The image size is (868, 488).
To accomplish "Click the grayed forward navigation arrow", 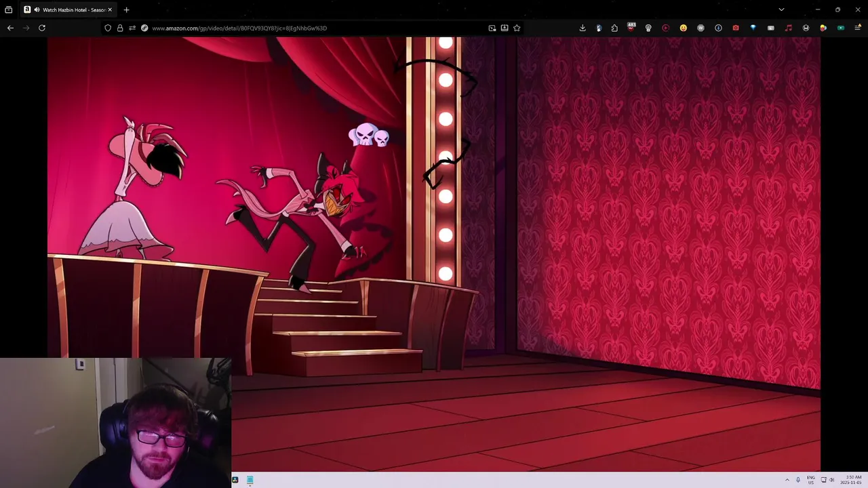I will (x=26, y=28).
